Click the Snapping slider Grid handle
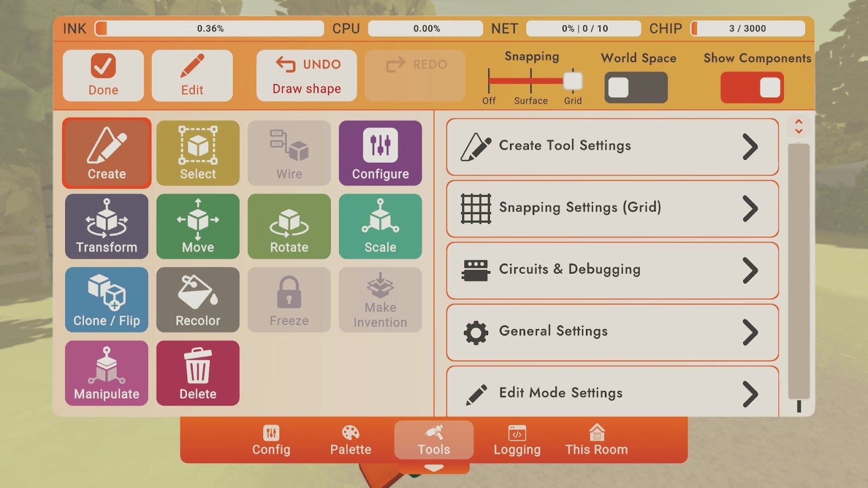The width and height of the screenshot is (868, 488). click(573, 81)
